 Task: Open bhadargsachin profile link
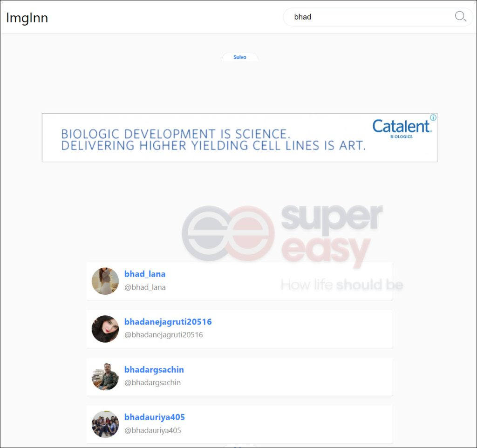pyautogui.click(x=154, y=370)
